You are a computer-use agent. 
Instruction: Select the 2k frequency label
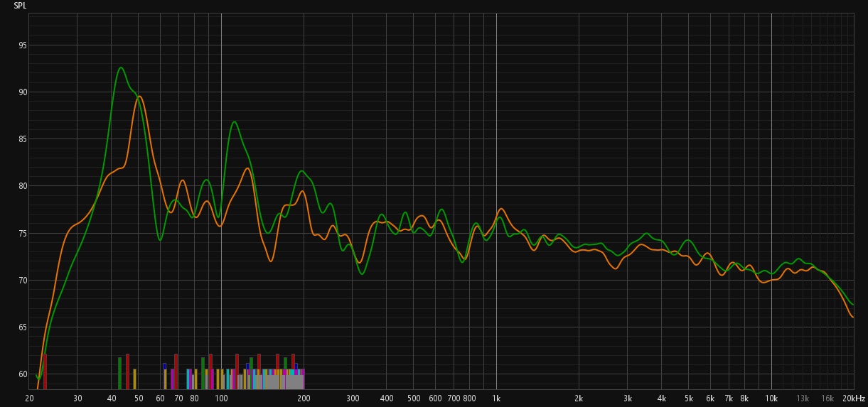click(x=579, y=398)
